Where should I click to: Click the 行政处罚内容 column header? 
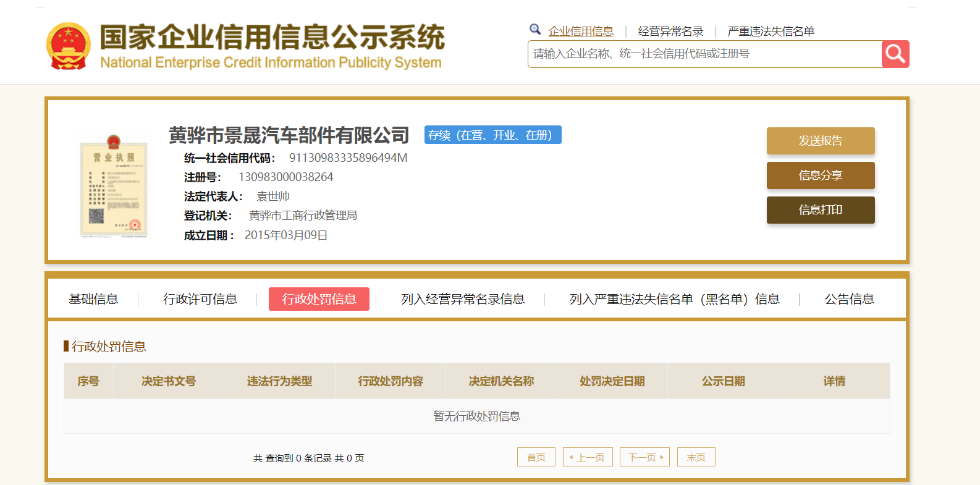[391, 381]
